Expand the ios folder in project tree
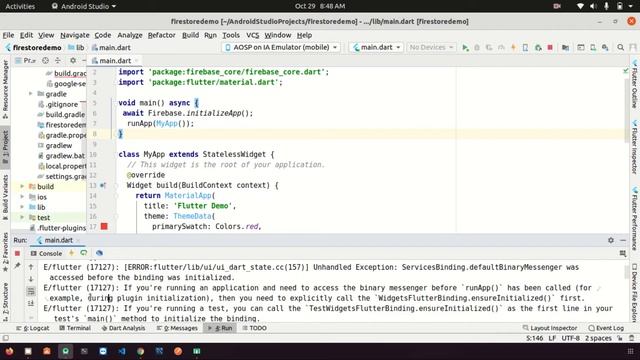Viewport: 640px width, 360px height. [22, 197]
